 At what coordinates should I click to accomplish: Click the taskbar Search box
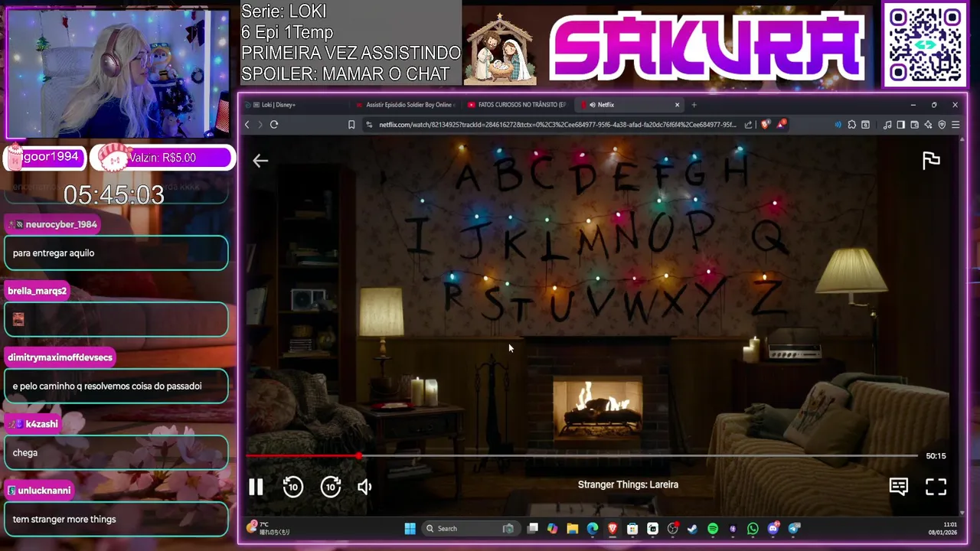[x=470, y=529]
